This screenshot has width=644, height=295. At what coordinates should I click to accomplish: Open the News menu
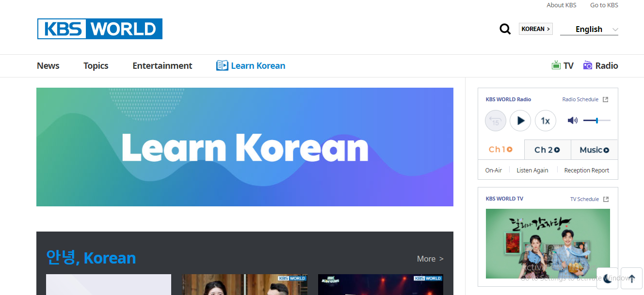[x=48, y=66]
